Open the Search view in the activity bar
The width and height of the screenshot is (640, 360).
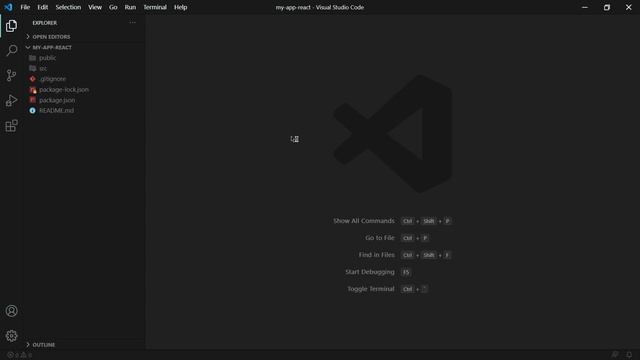click(11, 51)
